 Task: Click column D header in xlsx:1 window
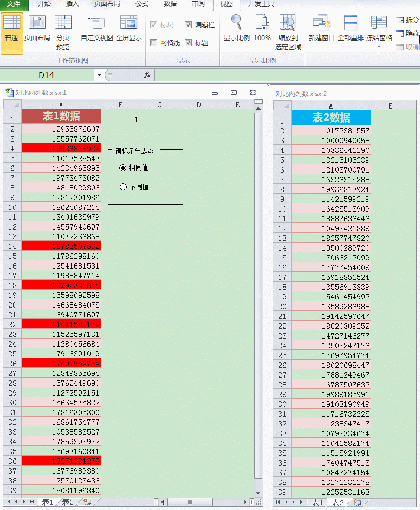pyautogui.click(x=198, y=105)
